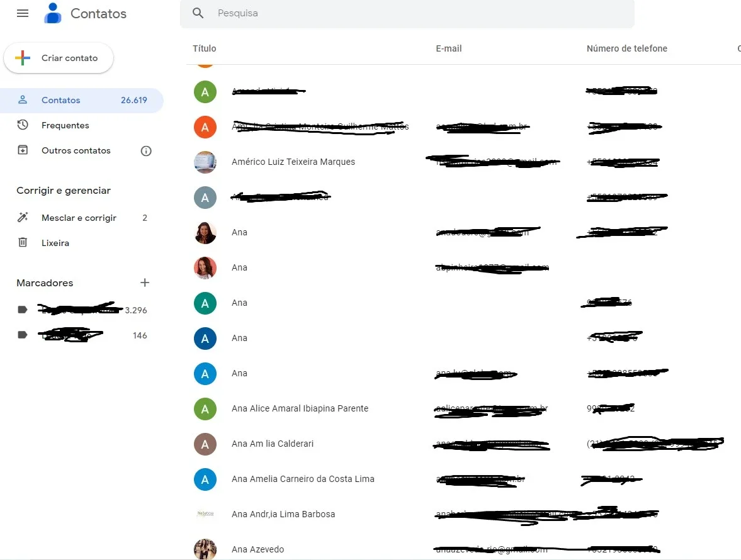Viewport: 741px width, 560px height.
Task: Select Contatos in the sidebar
Action: pyautogui.click(x=82, y=100)
